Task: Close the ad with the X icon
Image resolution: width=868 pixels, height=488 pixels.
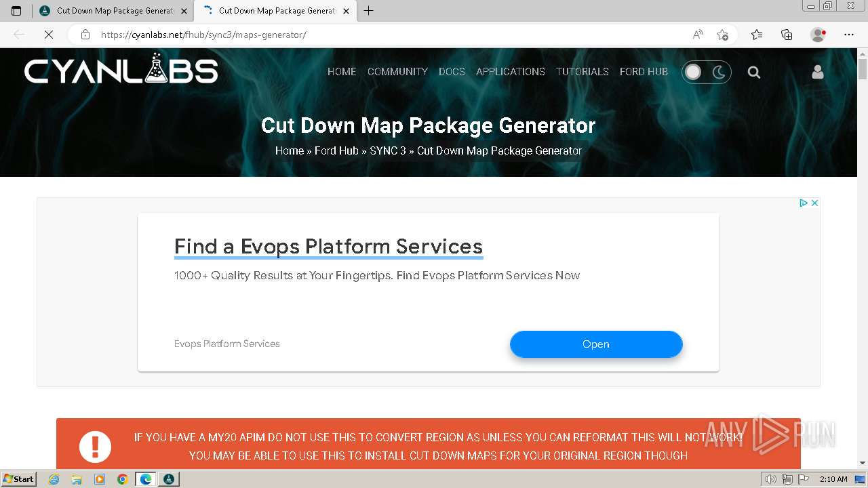Action: point(815,203)
